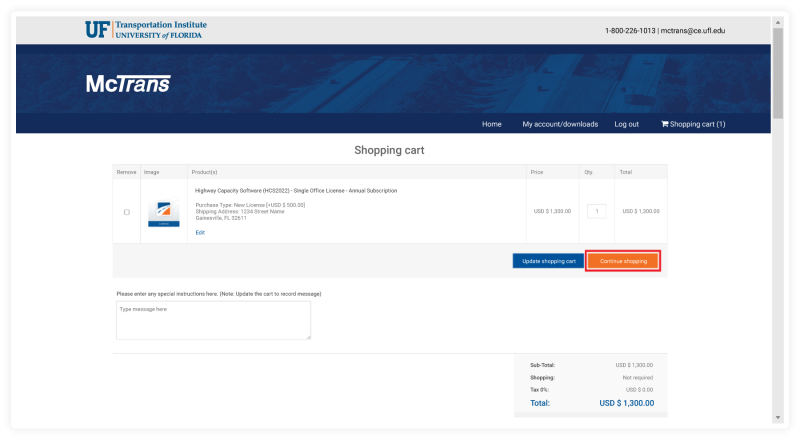Click the scrollbar down arrow
The image size is (800, 440).
(777, 417)
